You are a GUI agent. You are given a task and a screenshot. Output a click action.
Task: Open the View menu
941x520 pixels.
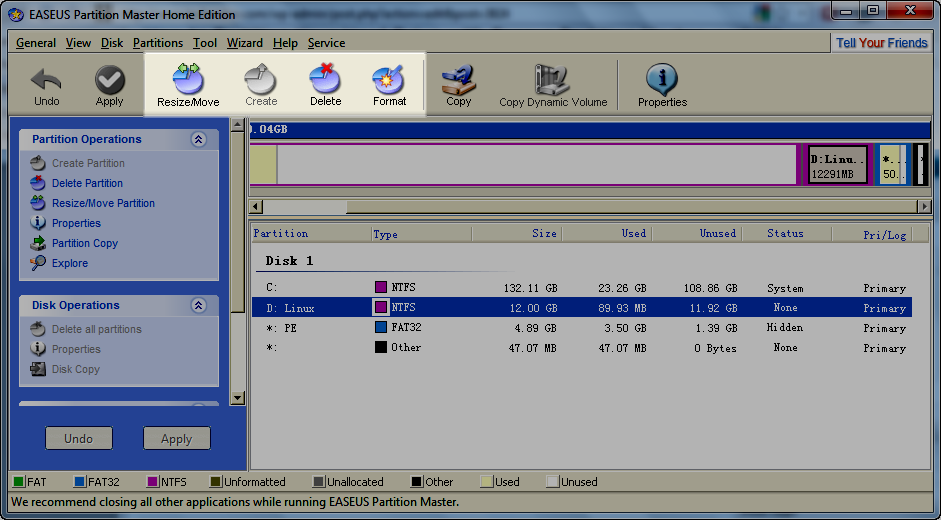click(78, 43)
